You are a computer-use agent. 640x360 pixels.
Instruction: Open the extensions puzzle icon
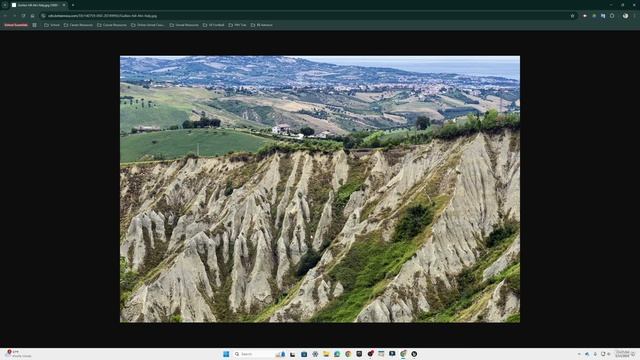coord(612,16)
